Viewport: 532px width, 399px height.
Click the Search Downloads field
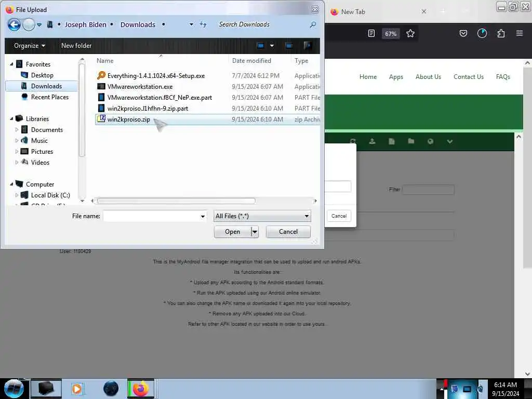(262, 24)
